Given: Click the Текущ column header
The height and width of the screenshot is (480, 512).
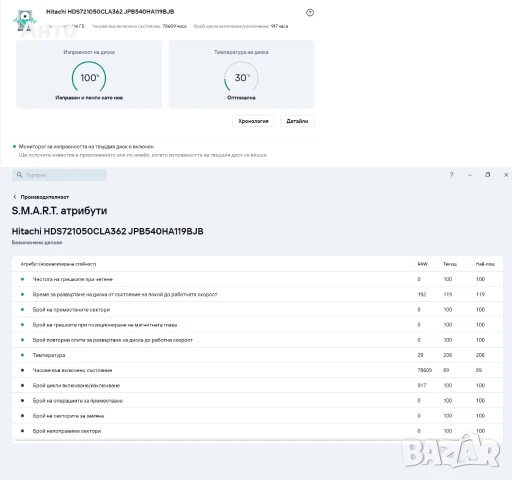Looking at the screenshot, I should coord(450,264).
